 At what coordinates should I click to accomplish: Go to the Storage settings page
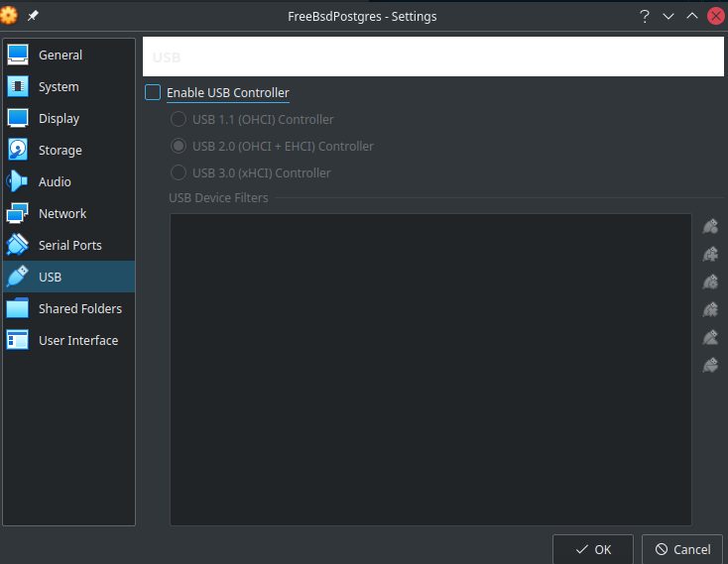68,151
